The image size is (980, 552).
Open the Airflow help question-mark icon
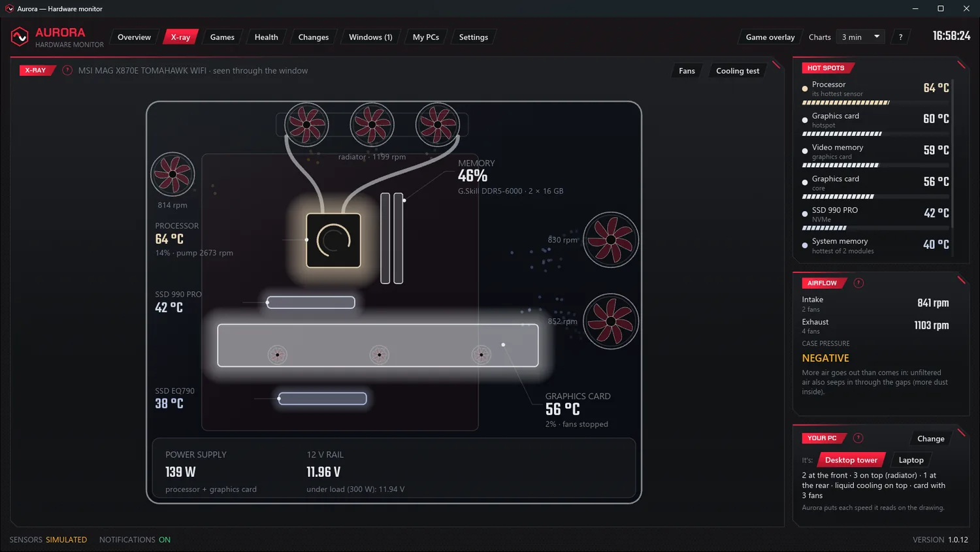[858, 283]
